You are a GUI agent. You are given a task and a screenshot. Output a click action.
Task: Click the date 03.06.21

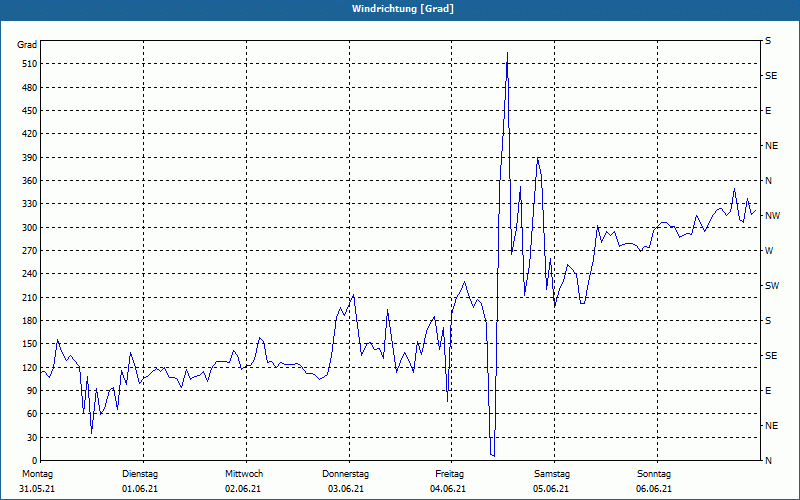[x=346, y=489]
